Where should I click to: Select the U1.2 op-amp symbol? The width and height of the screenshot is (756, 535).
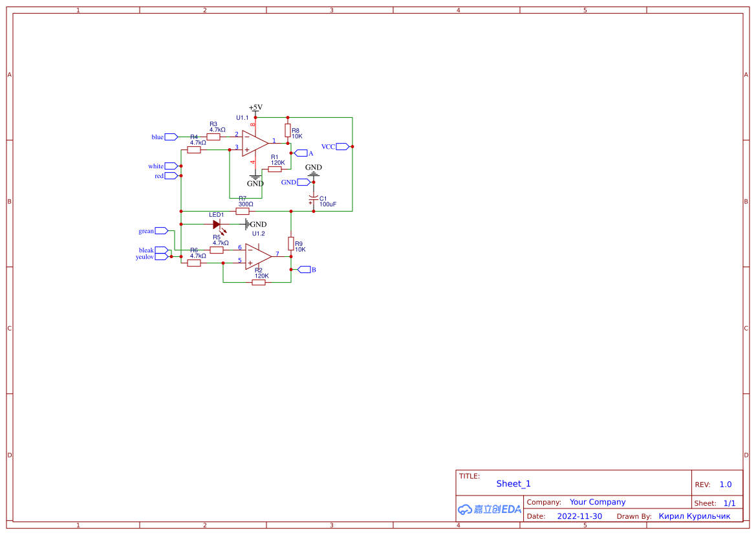258,255
